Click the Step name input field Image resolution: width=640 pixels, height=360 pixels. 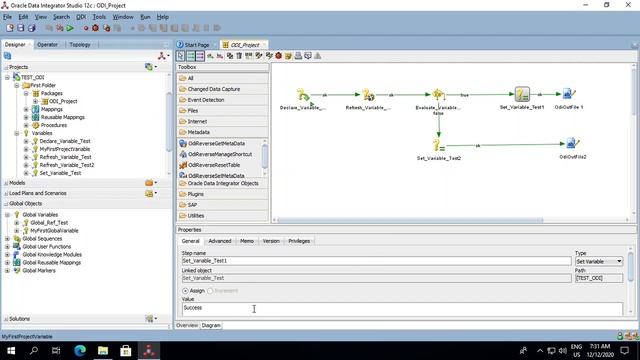point(376,261)
